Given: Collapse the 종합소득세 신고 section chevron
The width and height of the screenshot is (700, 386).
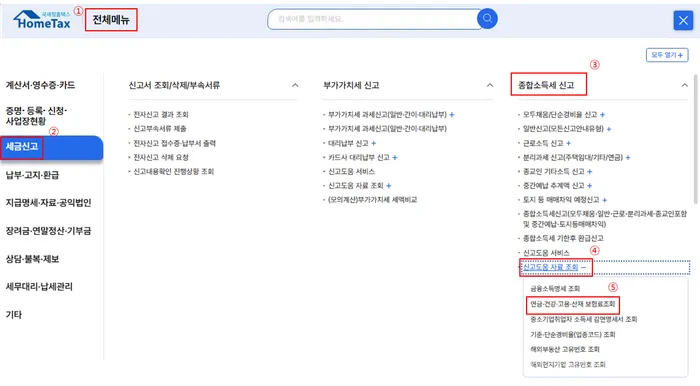Looking at the screenshot, I should coord(684,85).
